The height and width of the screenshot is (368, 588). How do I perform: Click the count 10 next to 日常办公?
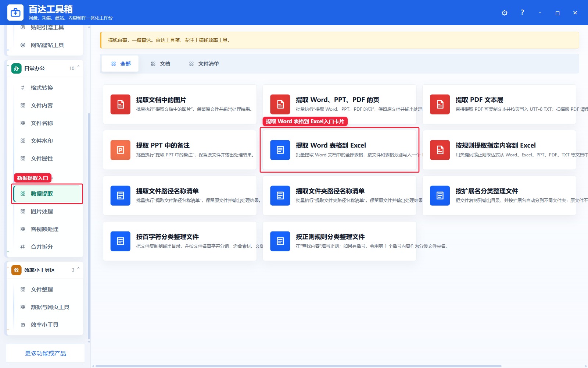tap(72, 68)
